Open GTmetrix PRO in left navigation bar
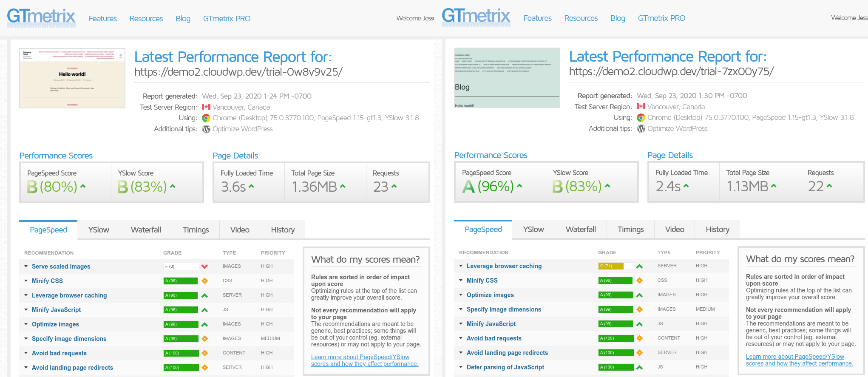 [x=227, y=19]
